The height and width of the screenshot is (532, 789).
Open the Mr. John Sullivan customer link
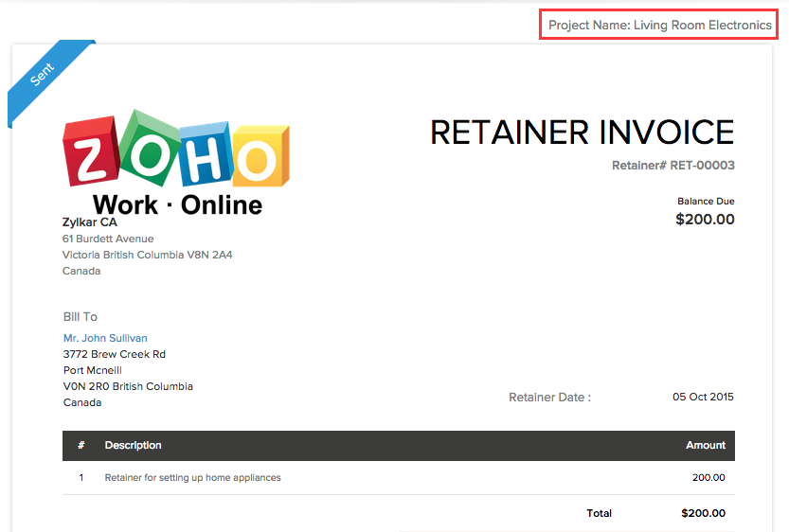tap(105, 338)
